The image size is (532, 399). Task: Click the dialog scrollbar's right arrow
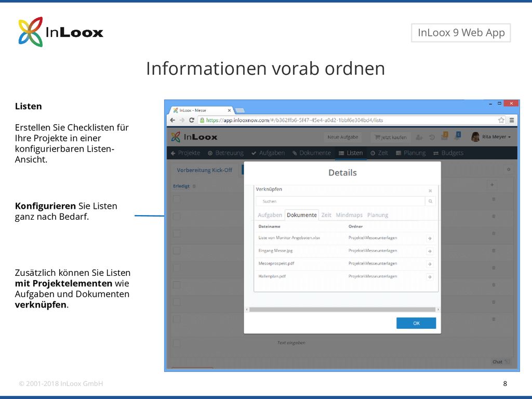pos(437,310)
